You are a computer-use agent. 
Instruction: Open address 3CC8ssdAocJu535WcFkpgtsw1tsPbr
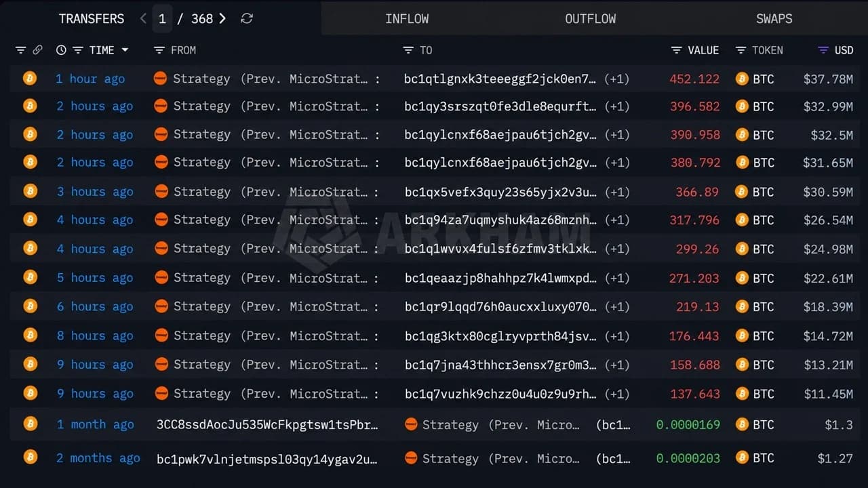pyautogui.click(x=267, y=425)
